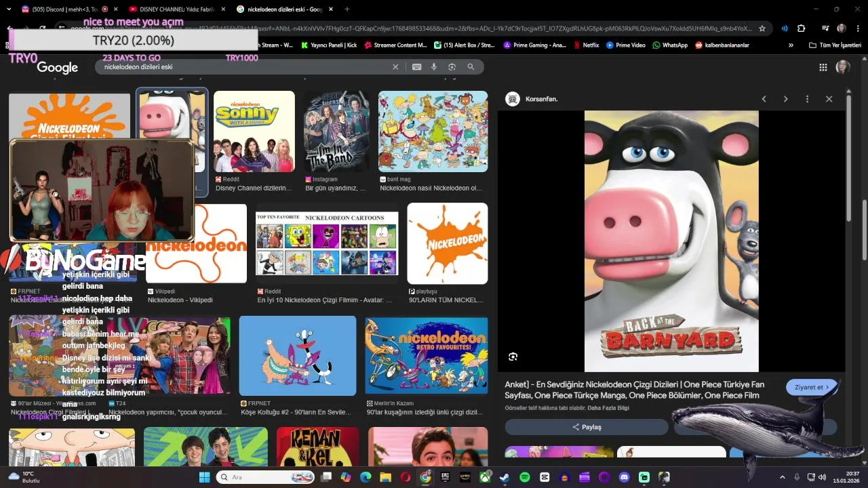Open the Google apps grid
868x488 pixels.
tap(823, 67)
